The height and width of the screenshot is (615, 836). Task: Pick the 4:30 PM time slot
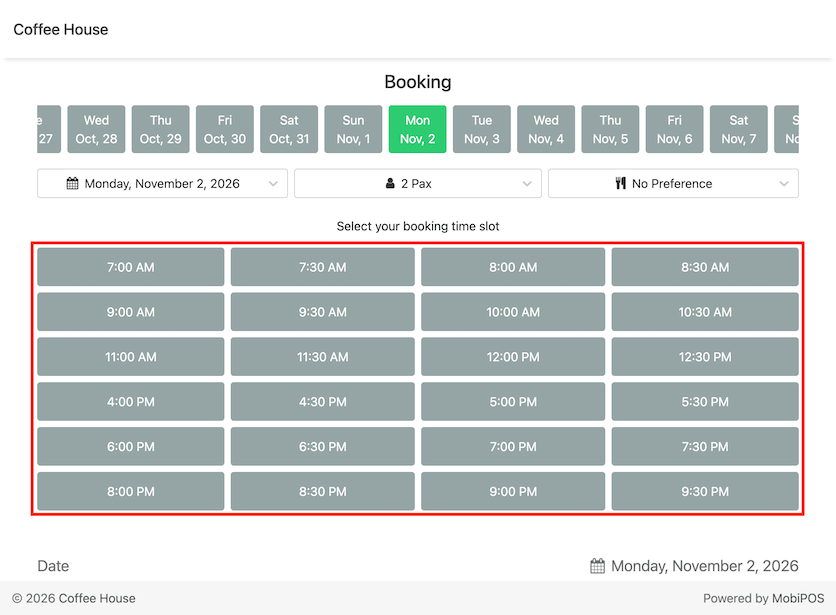point(323,402)
